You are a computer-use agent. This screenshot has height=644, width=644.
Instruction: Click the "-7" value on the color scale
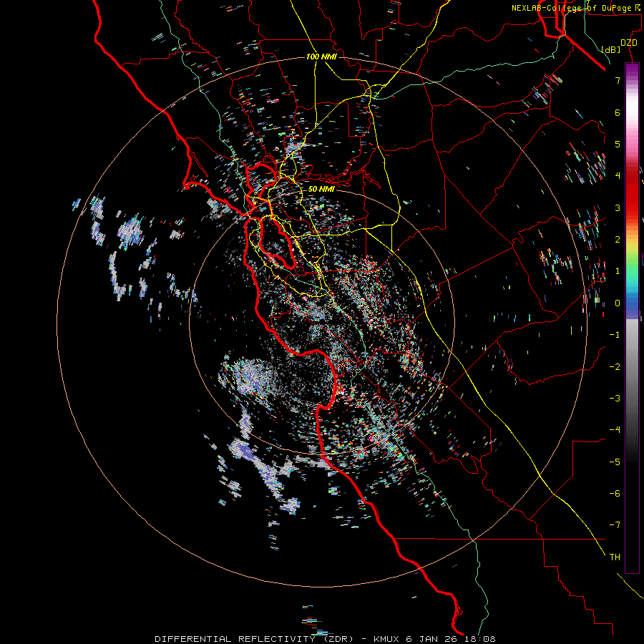pos(615,525)
